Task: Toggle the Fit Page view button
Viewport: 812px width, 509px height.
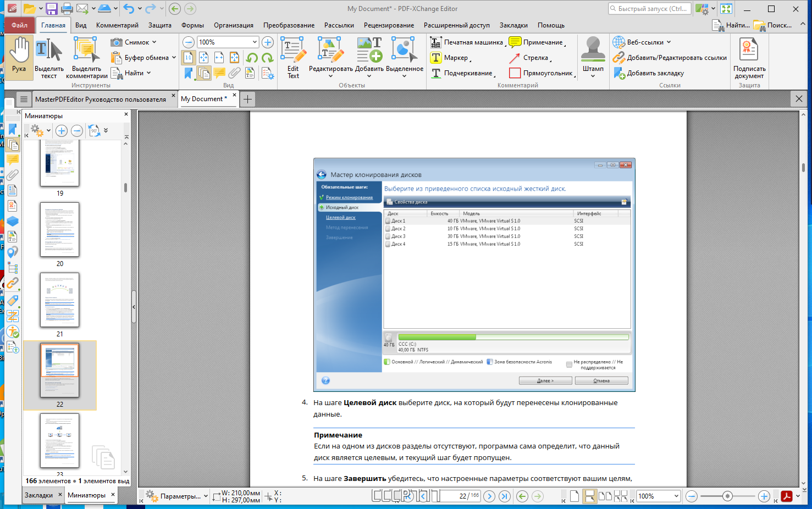Action: (x=203, y=58)
